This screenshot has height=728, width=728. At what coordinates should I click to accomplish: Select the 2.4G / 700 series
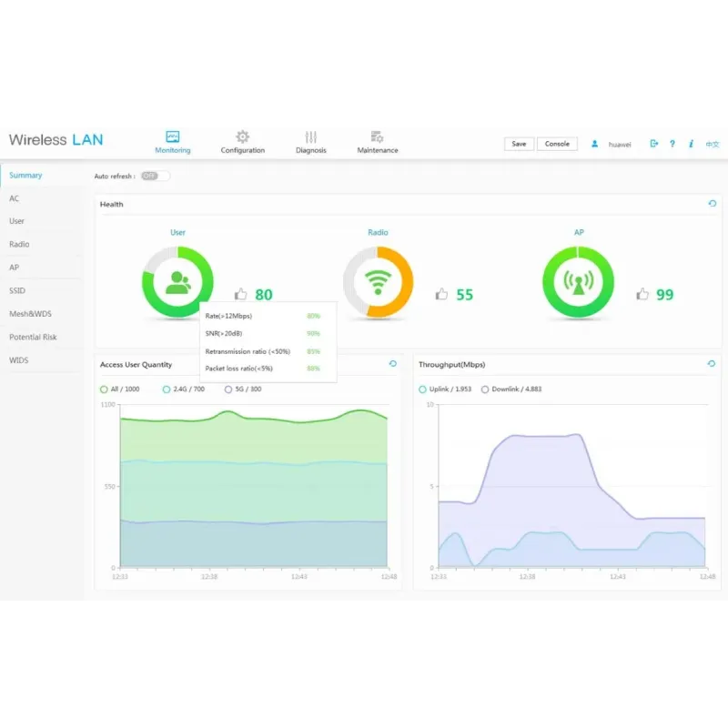coord(184,389)
